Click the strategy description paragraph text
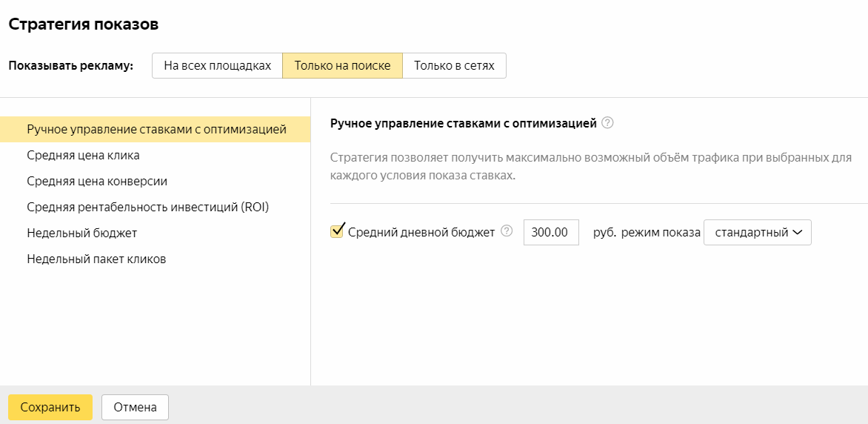868x424 pixels. (591, 166)
